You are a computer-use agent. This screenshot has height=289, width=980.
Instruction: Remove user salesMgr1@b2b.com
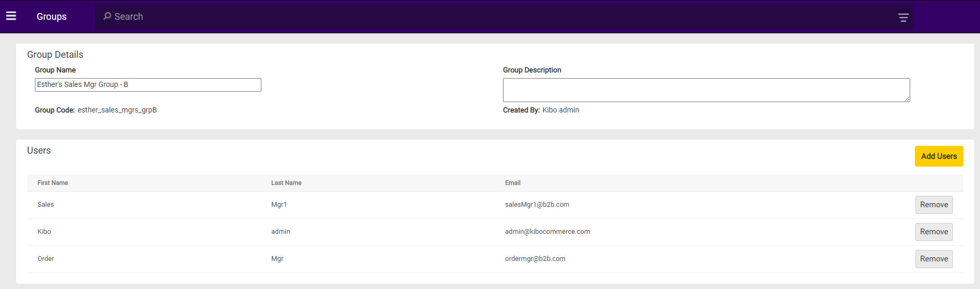934,205
